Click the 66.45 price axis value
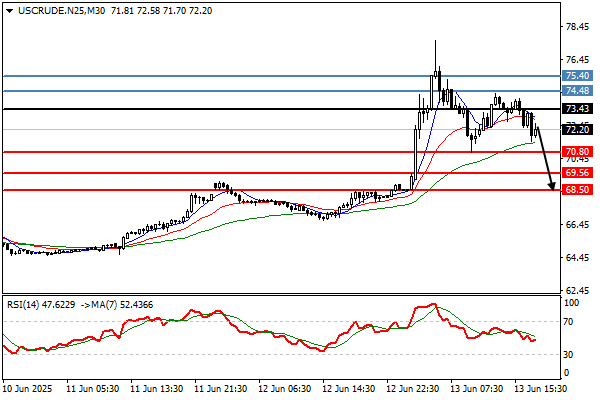The width and height of the screenshot is (600, 400). click(577, 225)
